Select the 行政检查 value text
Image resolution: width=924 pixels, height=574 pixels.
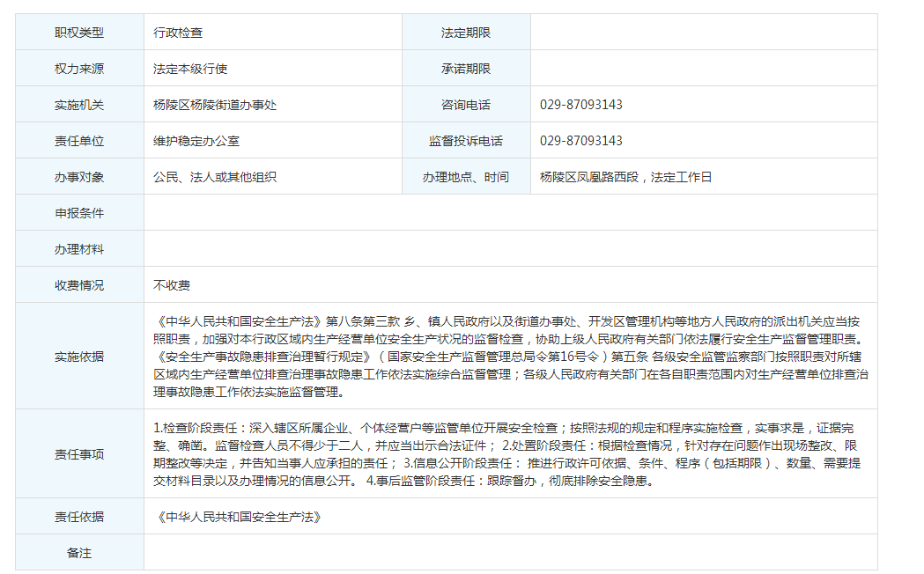(178, 33)
